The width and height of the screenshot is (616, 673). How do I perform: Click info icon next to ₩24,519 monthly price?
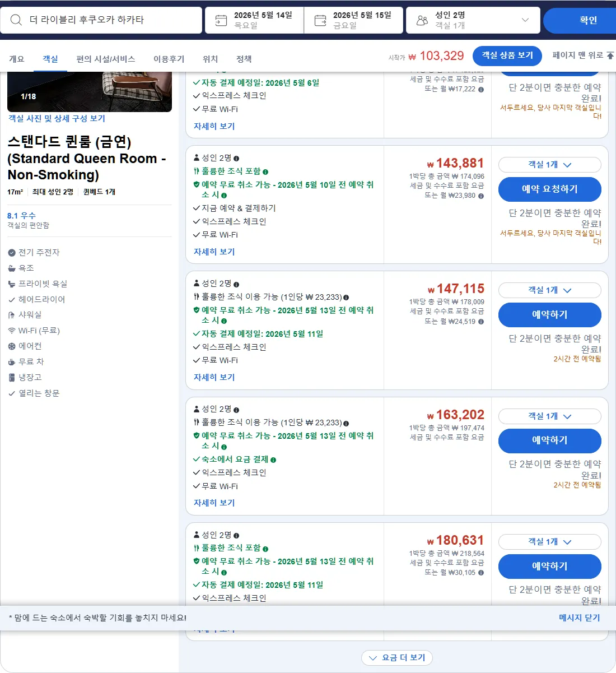point(481,322)
